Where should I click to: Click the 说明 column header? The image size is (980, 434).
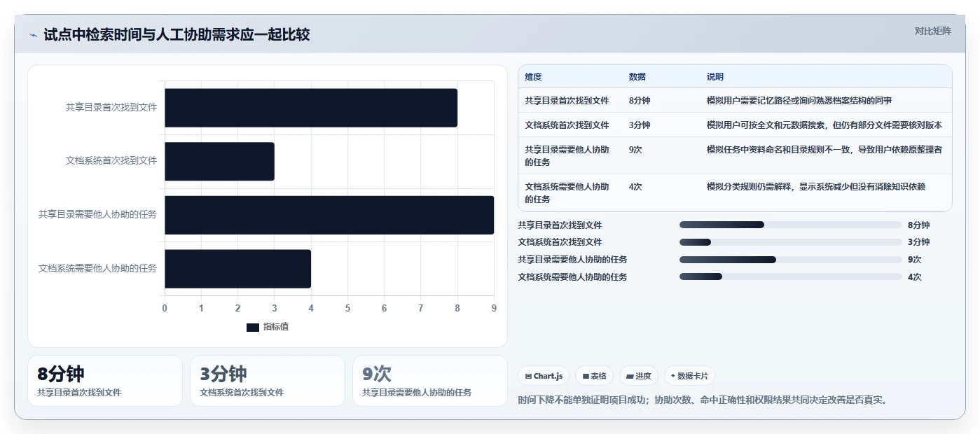coord(715,77)
